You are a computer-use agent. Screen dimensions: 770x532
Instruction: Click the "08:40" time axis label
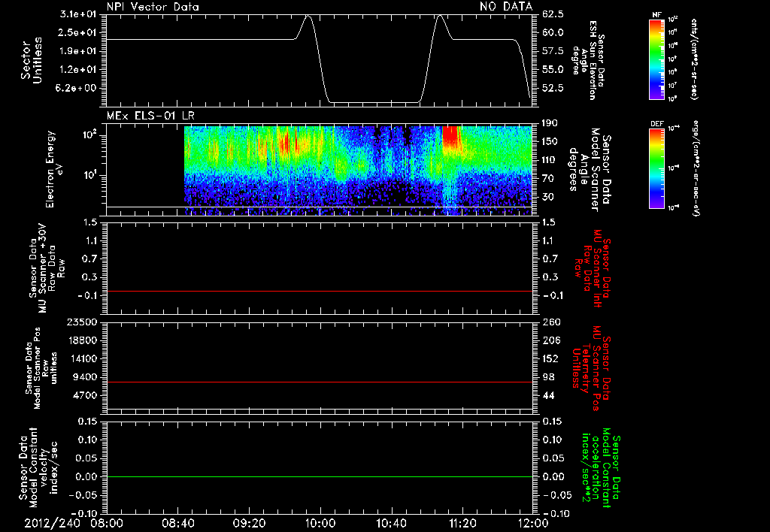[177, 523]
